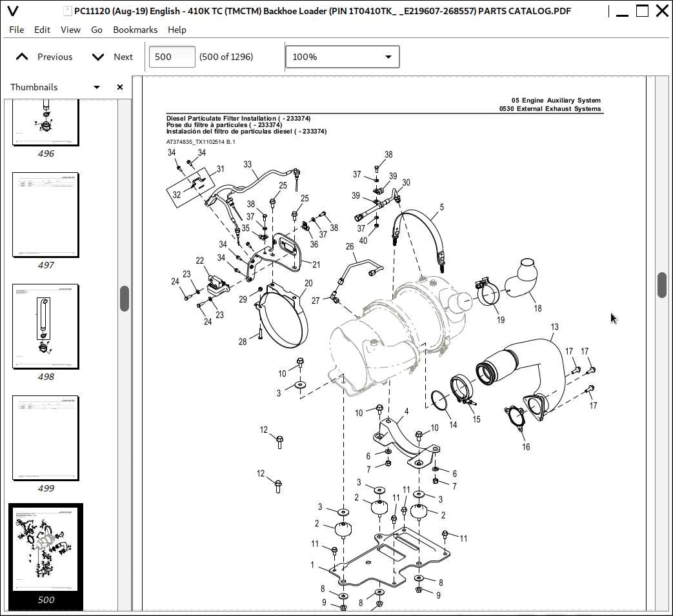Click part callout number 30 on fitting
Screen dimensions: 673x616
406,183
